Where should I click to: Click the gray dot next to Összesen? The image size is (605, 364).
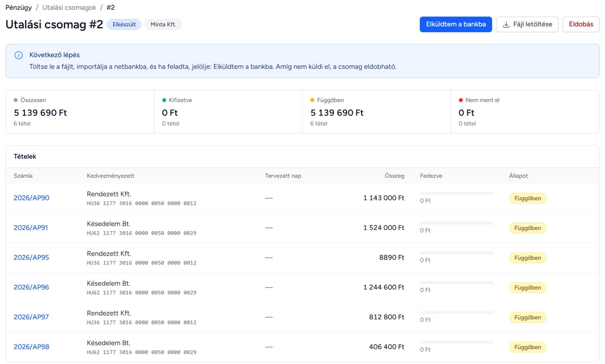click(x=15, y=100)
